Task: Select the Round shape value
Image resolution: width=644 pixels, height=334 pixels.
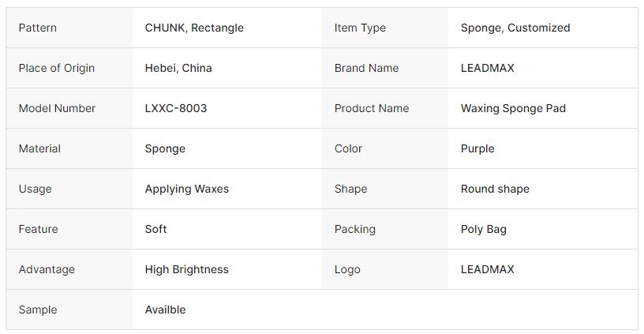Action: (495, 189)
